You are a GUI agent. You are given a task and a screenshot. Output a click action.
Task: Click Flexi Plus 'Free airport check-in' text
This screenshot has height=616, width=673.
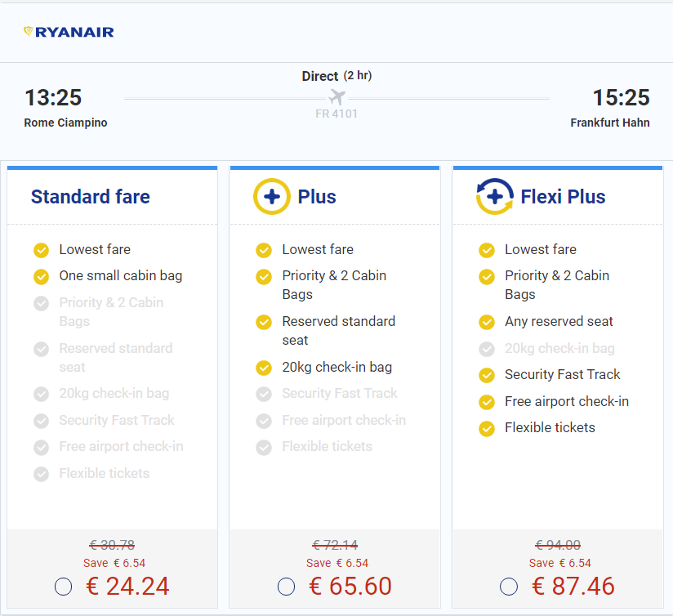[x=567, y=401]
